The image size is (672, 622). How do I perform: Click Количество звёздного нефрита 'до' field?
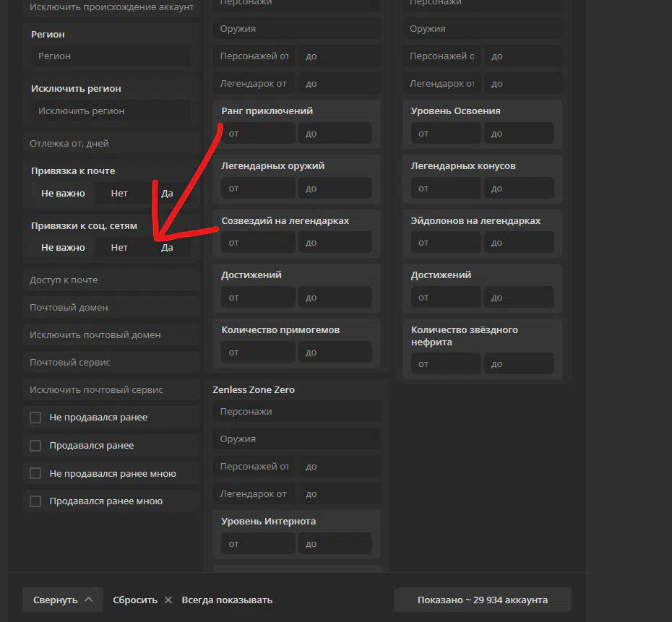click(x=519, y=364)
